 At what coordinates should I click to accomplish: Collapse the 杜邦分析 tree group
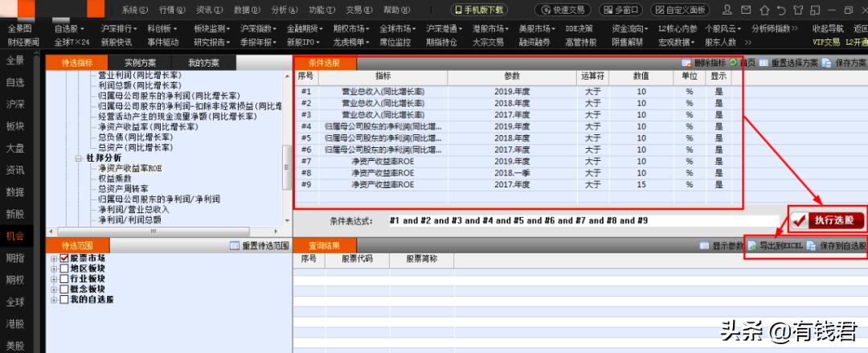coord(78,158)
